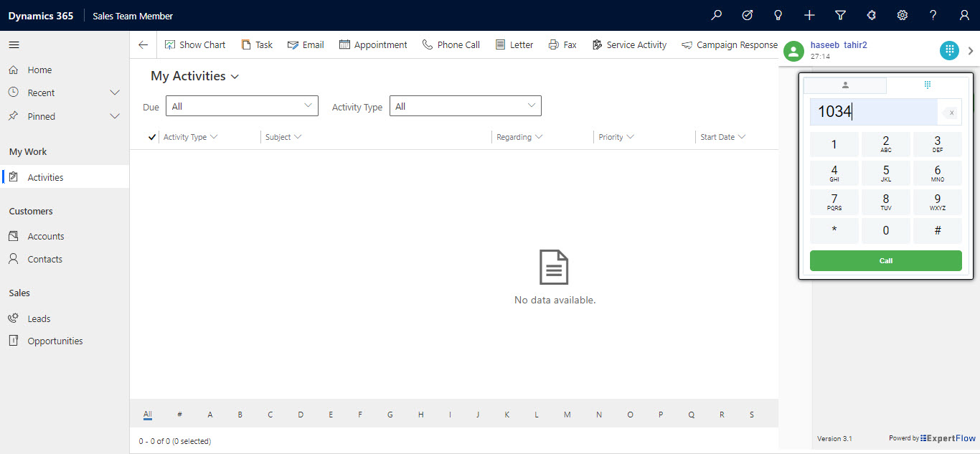This screenshot has width=980, height=454.
Task: Open the Settings gear icon
Action: pyautogui.click(x=902, y=15)
